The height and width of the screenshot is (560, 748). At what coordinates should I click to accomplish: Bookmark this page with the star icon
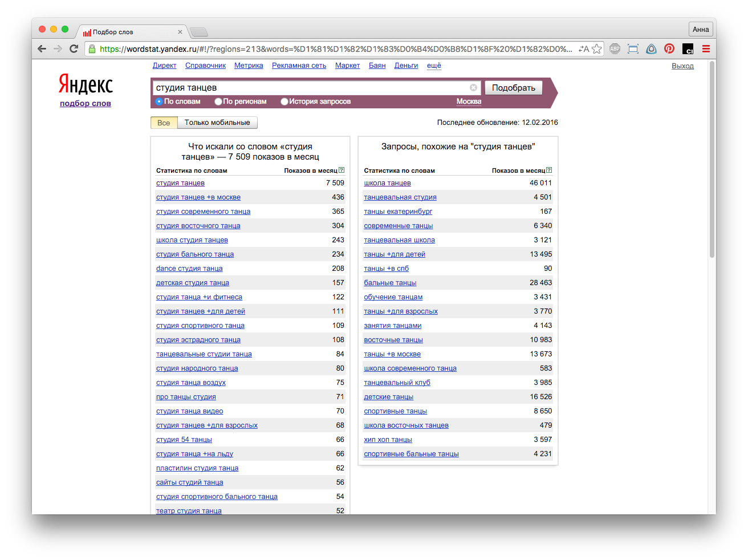click(x=597, y=49)
